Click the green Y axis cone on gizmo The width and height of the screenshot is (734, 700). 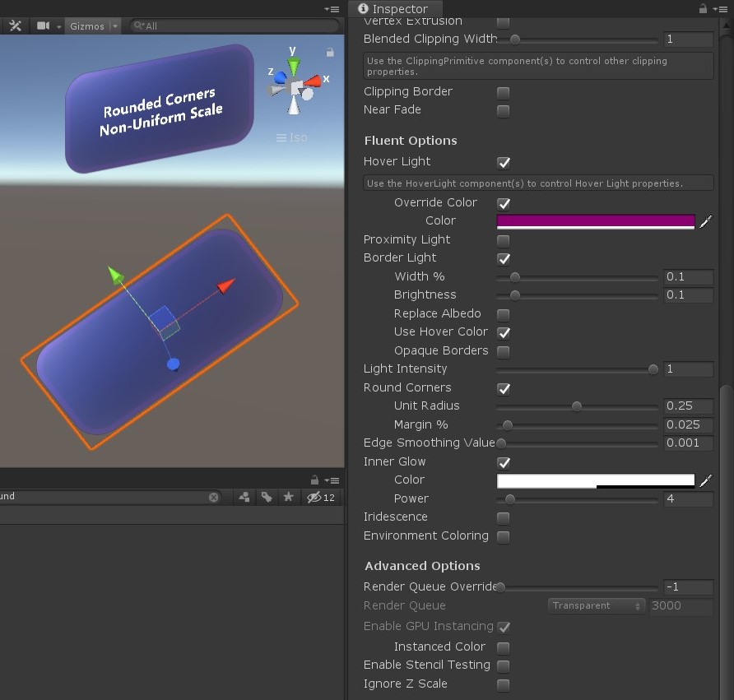click(294, 67)
